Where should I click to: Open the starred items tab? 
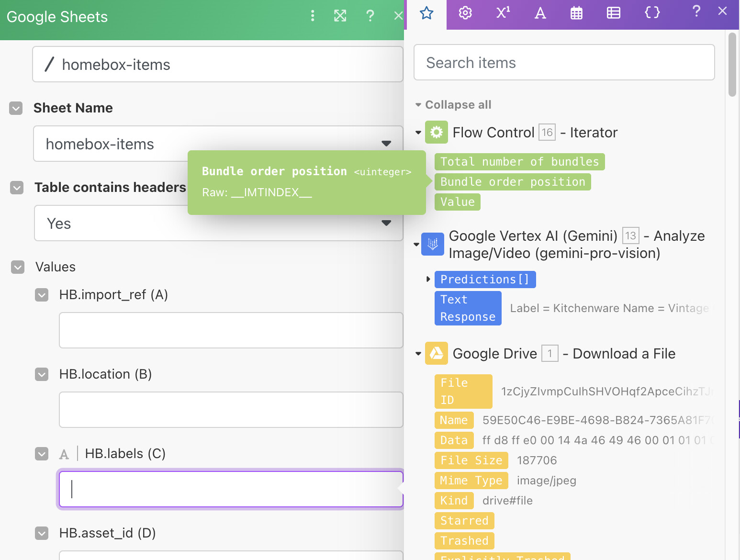pyautogui.click(x=426, y=13)
